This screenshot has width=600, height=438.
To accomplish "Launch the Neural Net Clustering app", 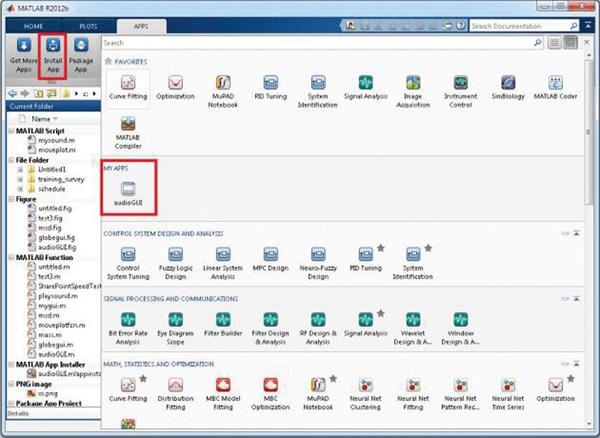I will coord(365,394).
